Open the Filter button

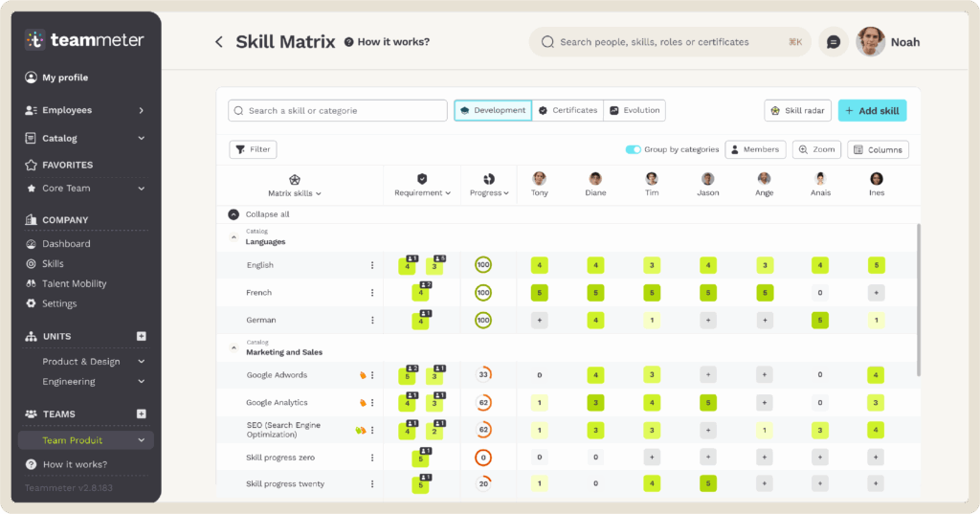pos(253,150)
